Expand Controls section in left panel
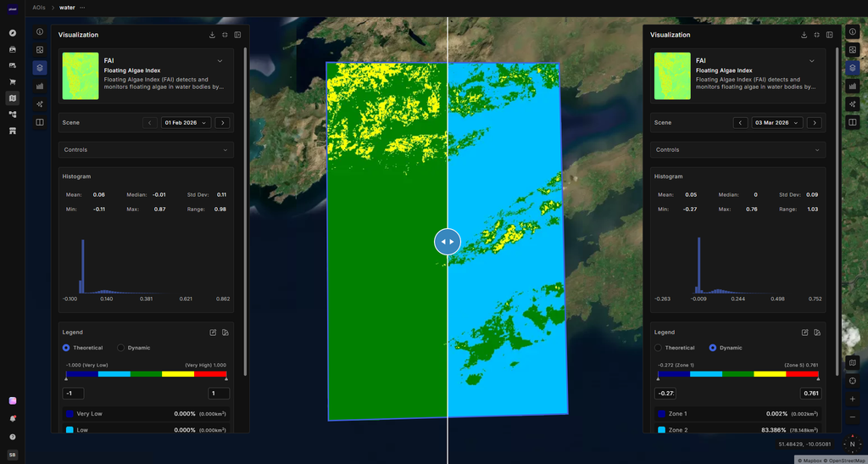 pyautogui.click(x=146, y=149)
